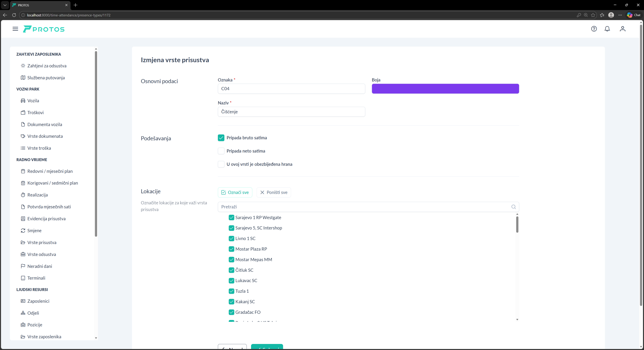Open the user profile icon
Image resolution: width=644 pixels, height=350 pixels.
tap(623, 29)
